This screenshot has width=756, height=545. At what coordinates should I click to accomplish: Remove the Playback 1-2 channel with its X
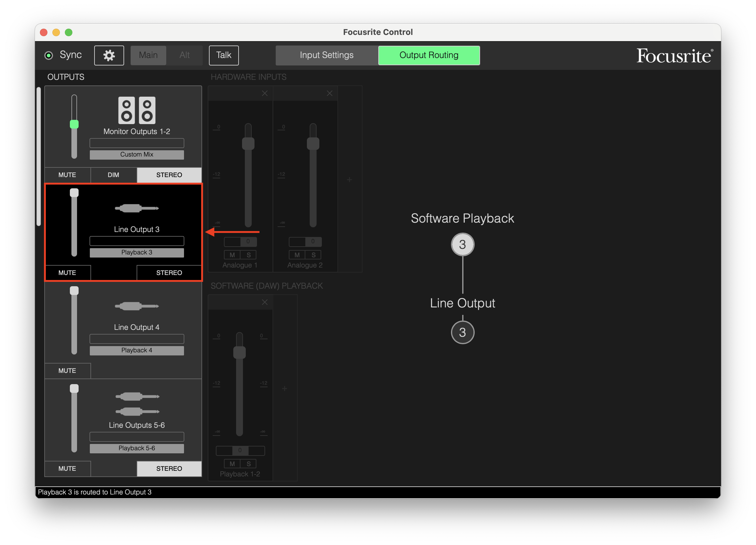265,302
